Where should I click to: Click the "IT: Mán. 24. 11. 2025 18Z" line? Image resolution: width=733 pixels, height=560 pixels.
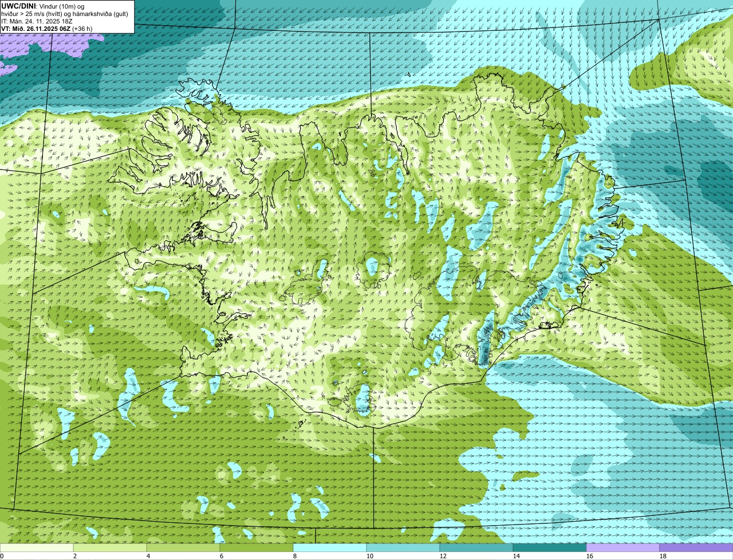coord(37,21)
